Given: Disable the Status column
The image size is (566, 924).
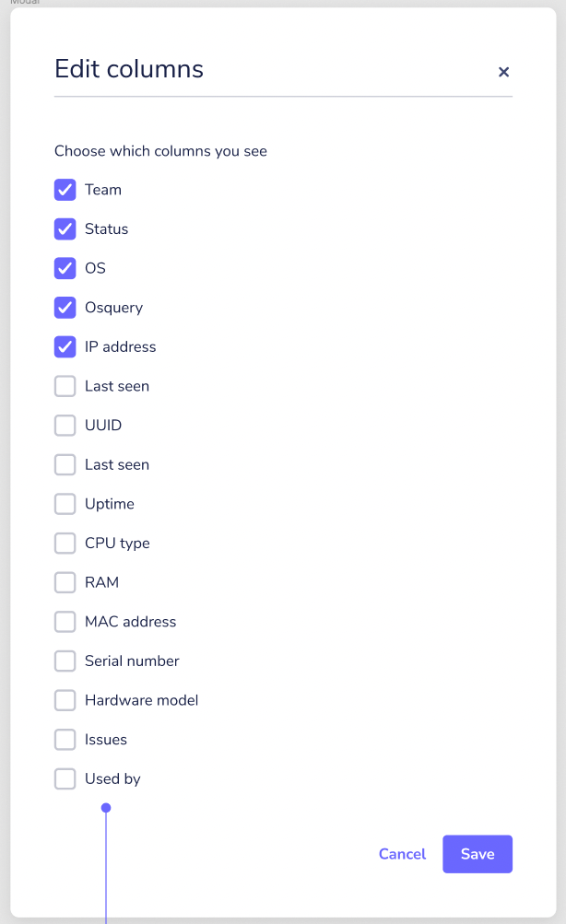Looking at the screenshot, I should click(65, 228).
